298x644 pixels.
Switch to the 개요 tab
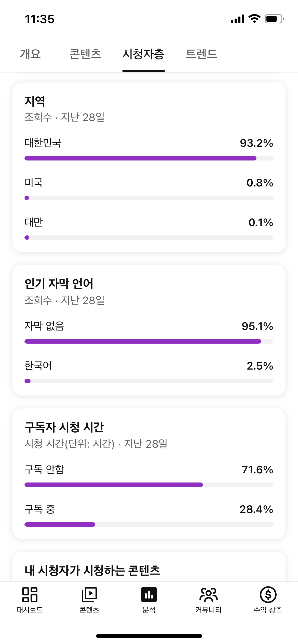30,54
